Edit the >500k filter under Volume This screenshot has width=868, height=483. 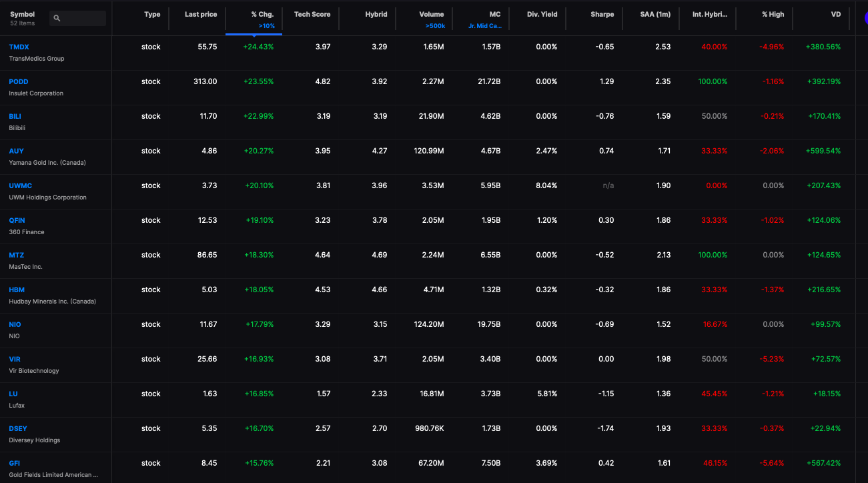[x=435, y=26]
